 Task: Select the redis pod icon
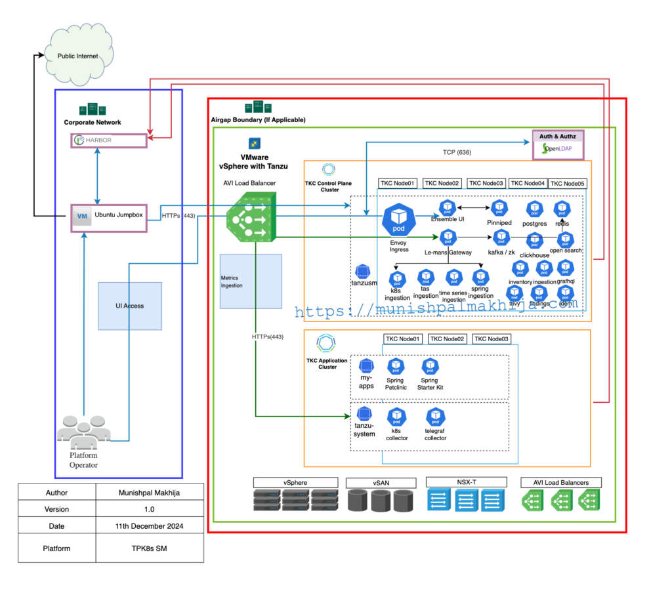(x=562, y=209)
